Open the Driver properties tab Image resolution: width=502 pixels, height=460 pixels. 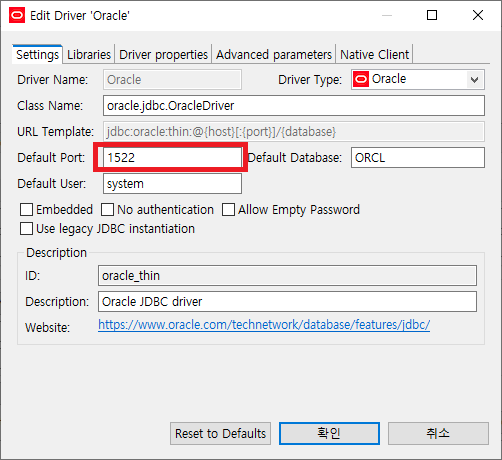point(163,54)
